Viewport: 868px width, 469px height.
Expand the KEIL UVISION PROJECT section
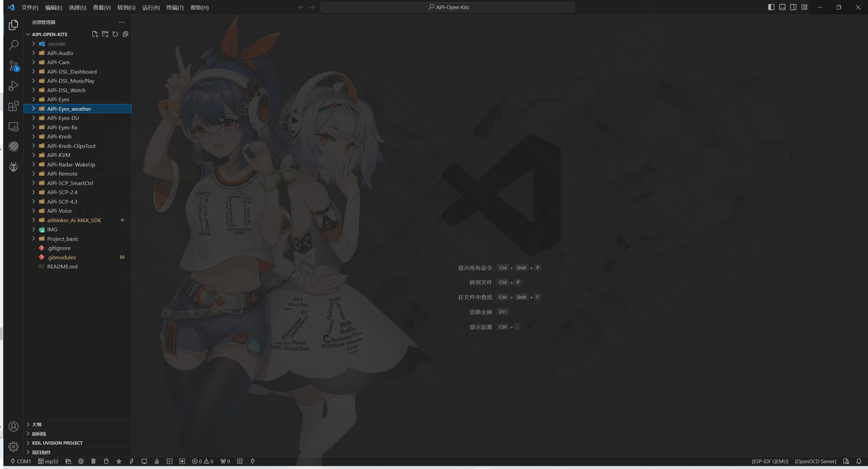pyautogui.click(x=77, y=443)
